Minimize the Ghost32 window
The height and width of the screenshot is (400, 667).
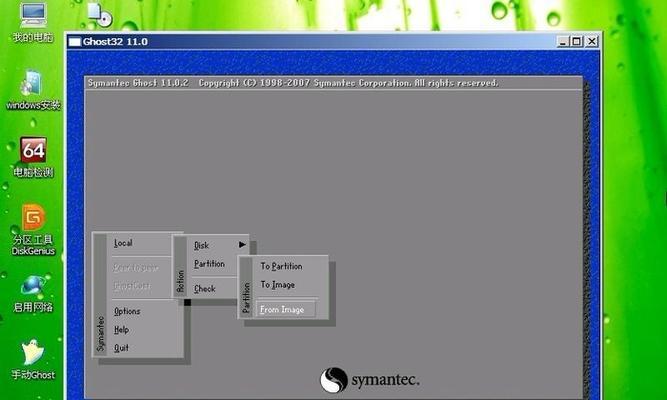tap(562, 41)
